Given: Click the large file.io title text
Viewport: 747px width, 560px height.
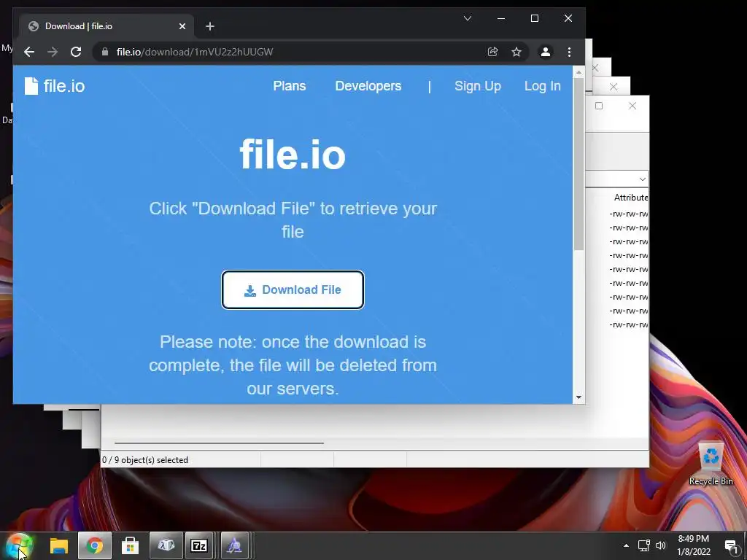Looking at the screenshot, I should [293, 155].
